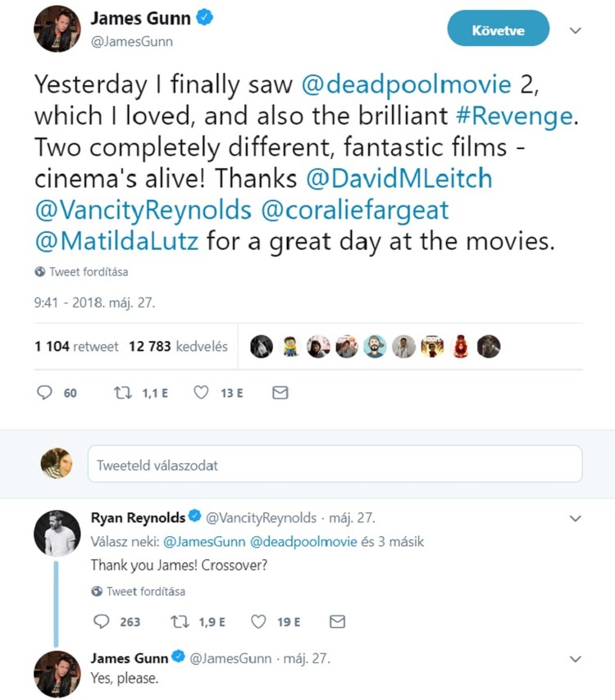
Task: Open the tweet options chevron
Action: click(576, 30)
